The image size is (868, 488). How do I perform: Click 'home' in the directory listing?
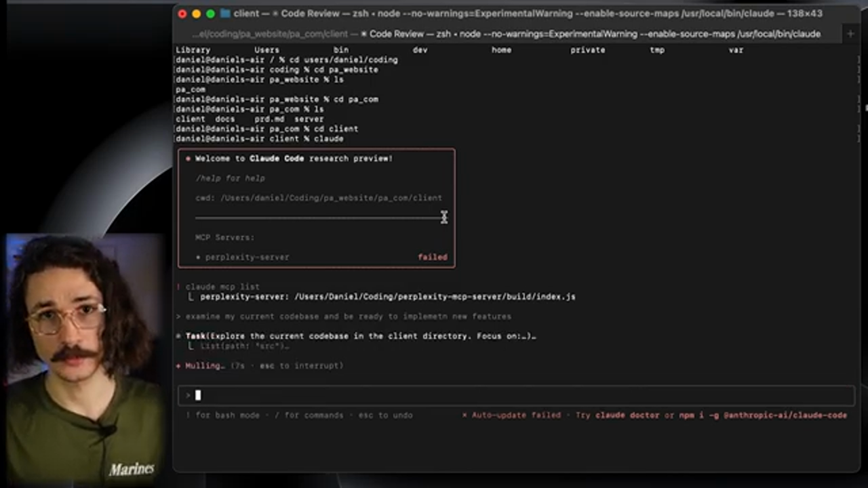501,50
